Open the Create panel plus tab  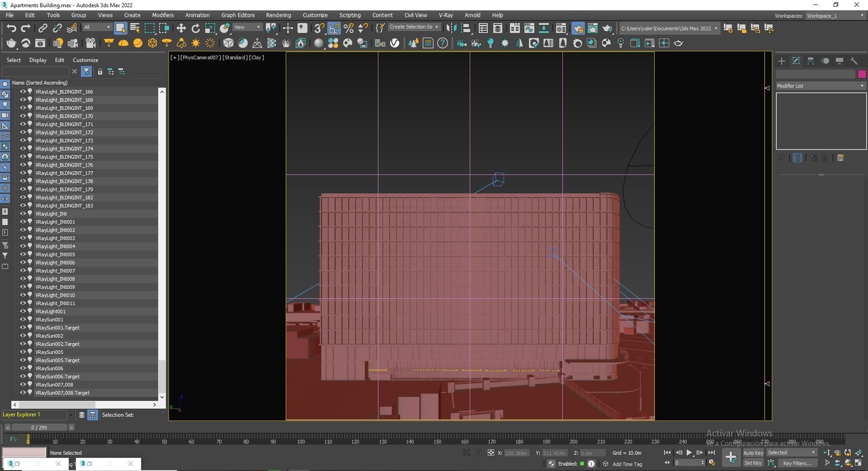782,61
